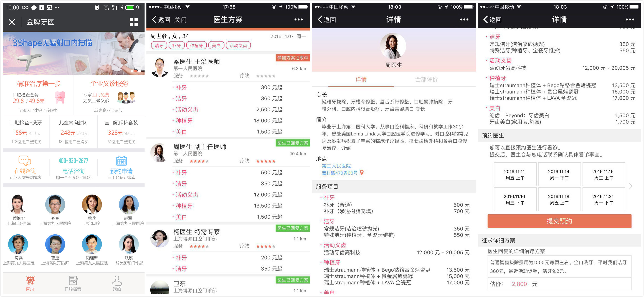Viewport: 644px width, 297px height.
Task: Open the 首页 tooth icon tab
Action: pos(30,283)
